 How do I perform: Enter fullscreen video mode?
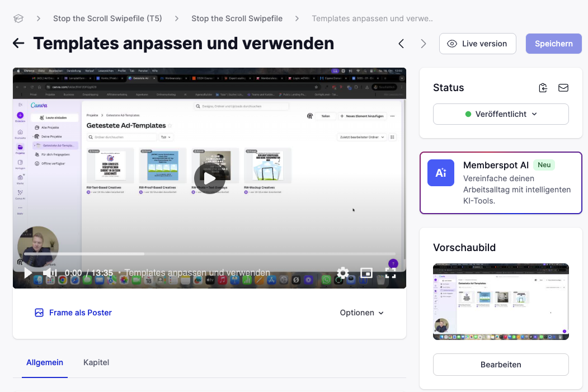(x=391, y=273)
